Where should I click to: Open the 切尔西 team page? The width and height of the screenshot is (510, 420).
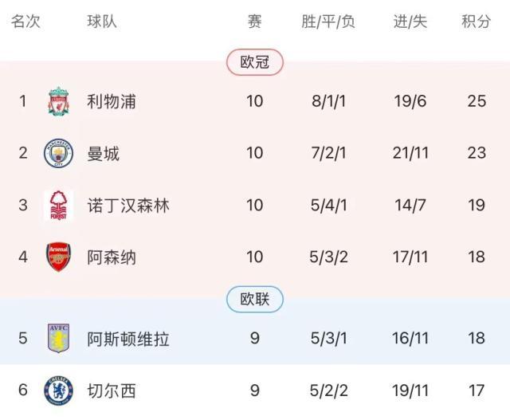(x=112, y=391)
